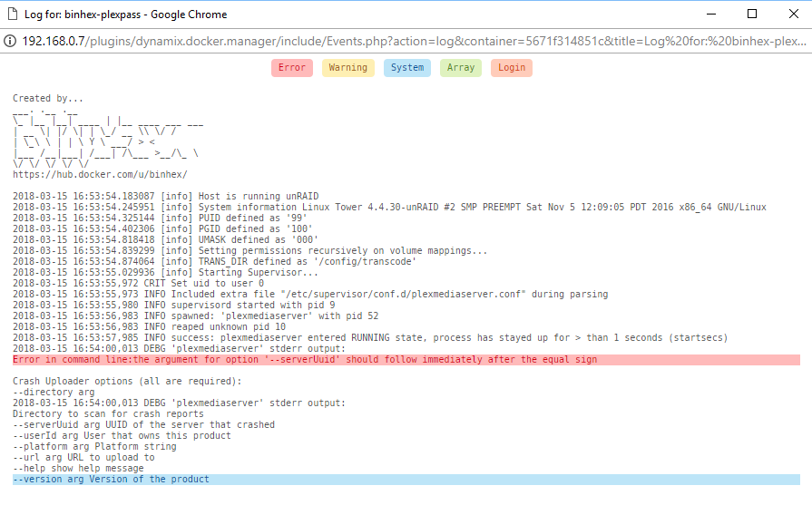Viewport: 812px width, 505px height.
Task: Click "PUID defined as '99'" line
Action: click(160, 218)
